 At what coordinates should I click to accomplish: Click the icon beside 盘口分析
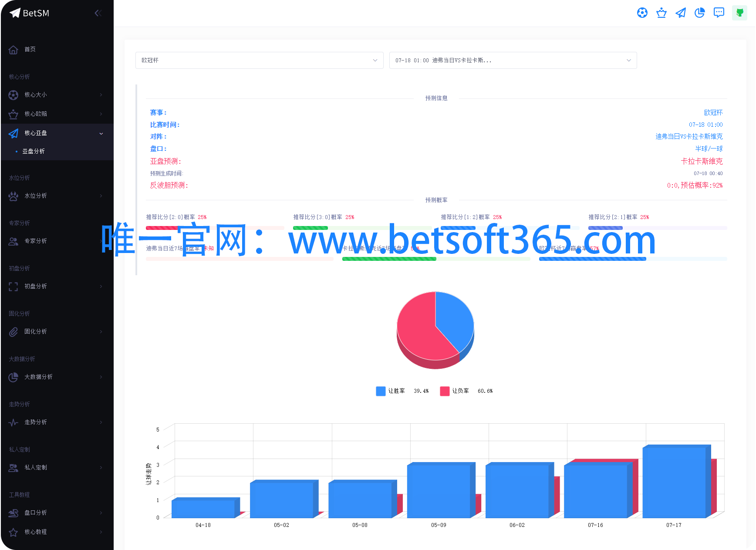13,513
